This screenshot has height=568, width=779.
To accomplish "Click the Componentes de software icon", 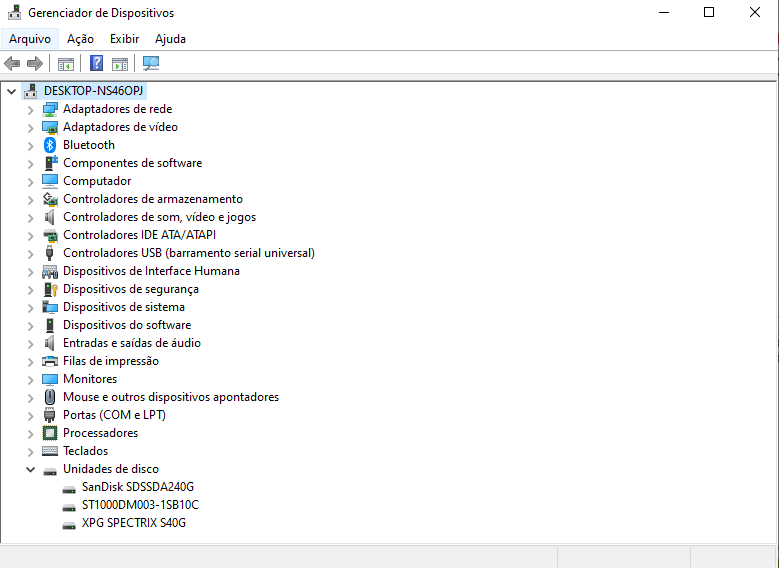I will pos(50,162).
